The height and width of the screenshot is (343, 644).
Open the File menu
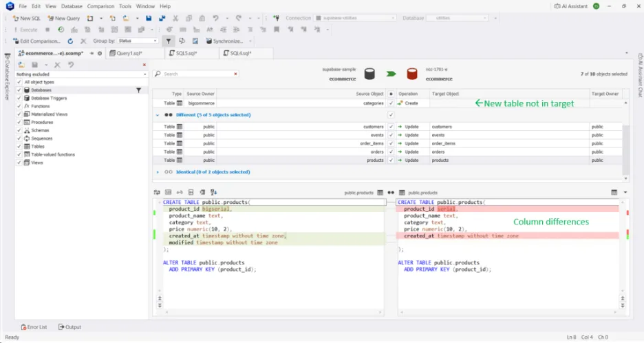pos(23,6)
